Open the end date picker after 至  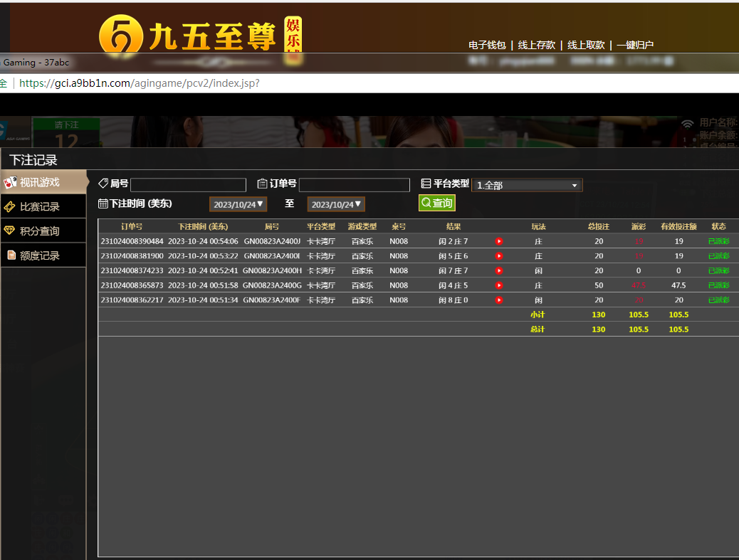click(336, 204)
